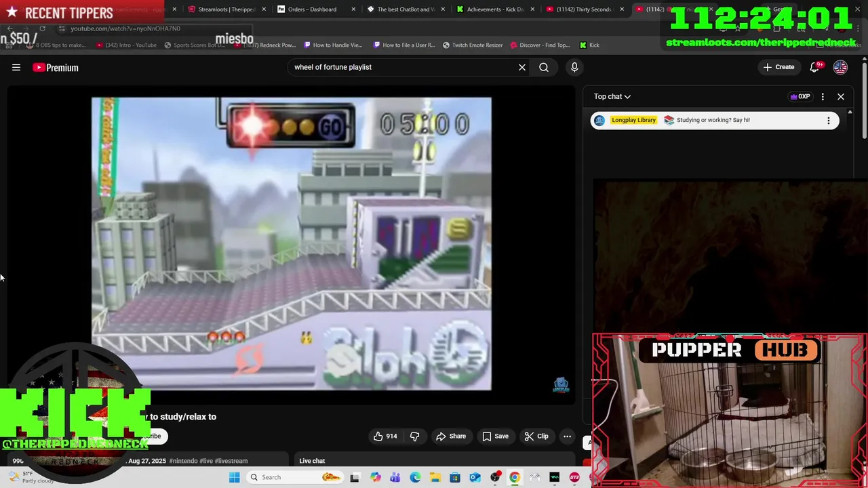Close the live chat panel
The image size is (868, 488).
point(841,96)
